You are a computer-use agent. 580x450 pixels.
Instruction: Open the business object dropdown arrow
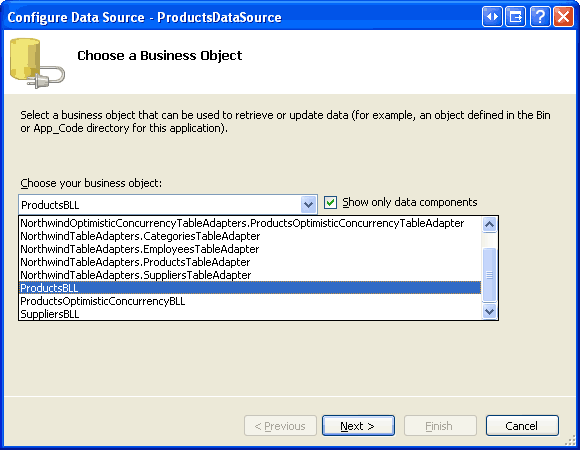(x=308, y=204)
